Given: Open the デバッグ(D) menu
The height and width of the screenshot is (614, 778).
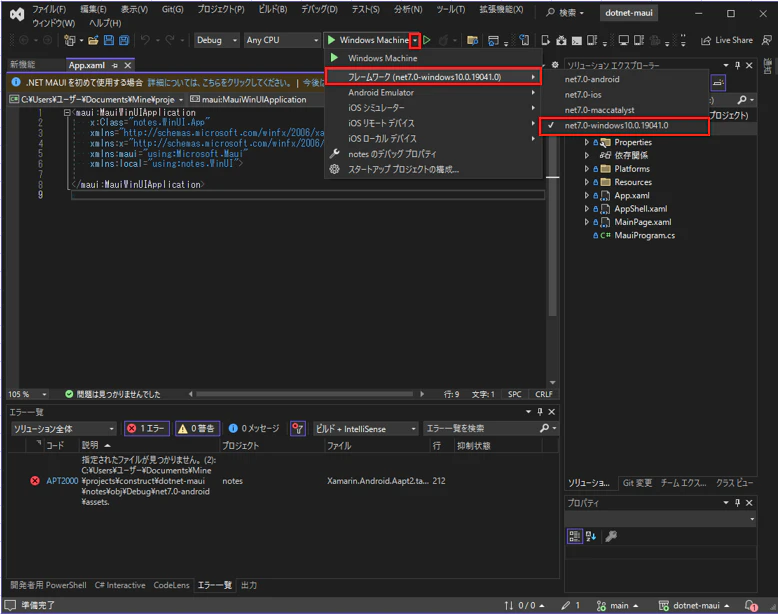Looking at the screenshot, I should click(x=320, y=9).
